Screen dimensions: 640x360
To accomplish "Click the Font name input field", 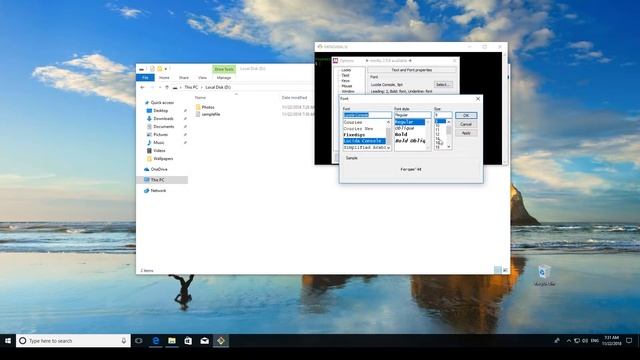I will pos(367,115).
